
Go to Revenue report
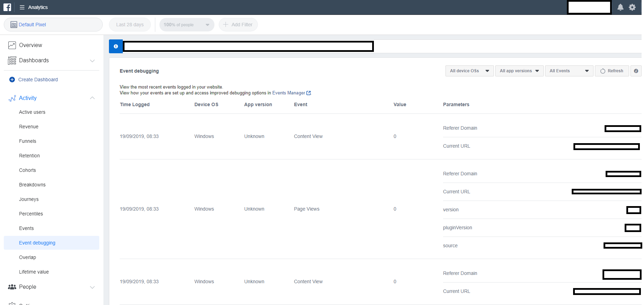[x=29, y=127]
